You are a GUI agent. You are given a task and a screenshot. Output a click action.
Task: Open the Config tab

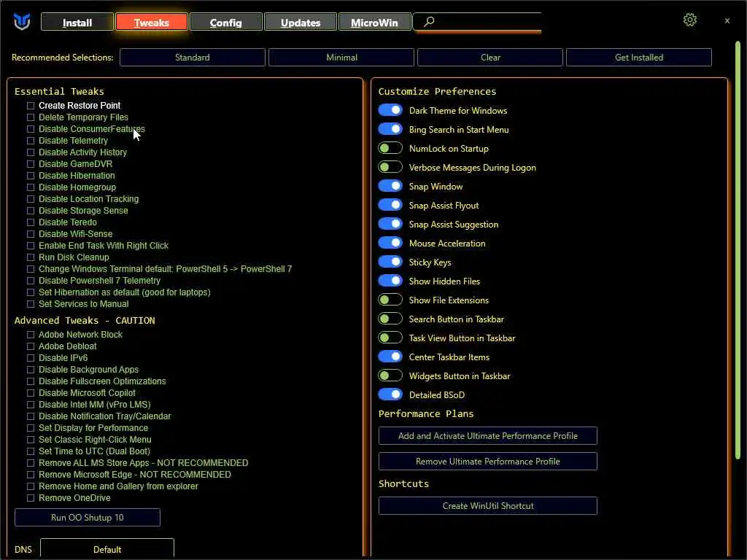[x=226, y=23]
